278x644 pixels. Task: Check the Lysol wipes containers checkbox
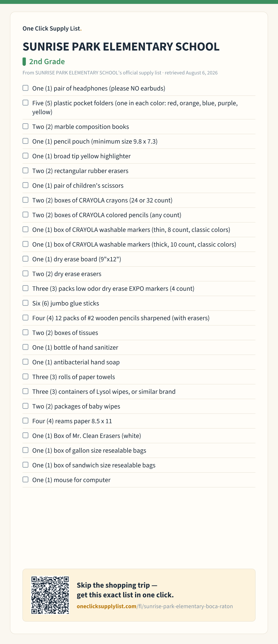click(x=26, y=391)
